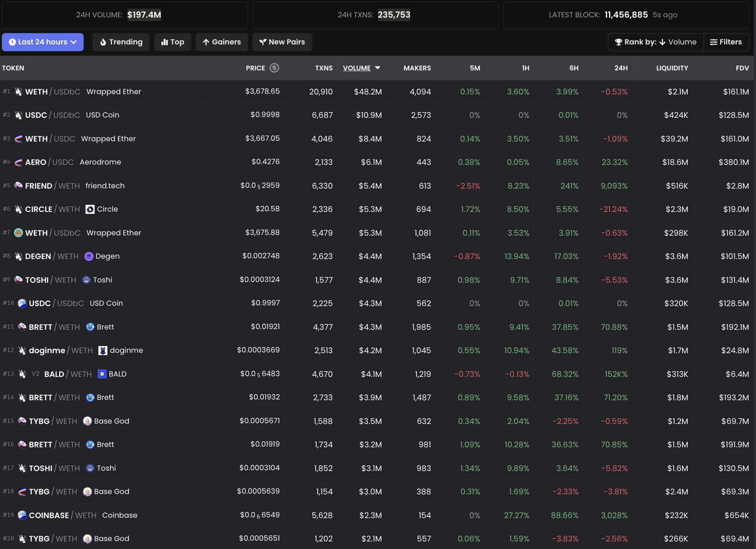Switch to the Top tab
The height and width of the screenshot is (549, 756).
click(x=172, y=42)
